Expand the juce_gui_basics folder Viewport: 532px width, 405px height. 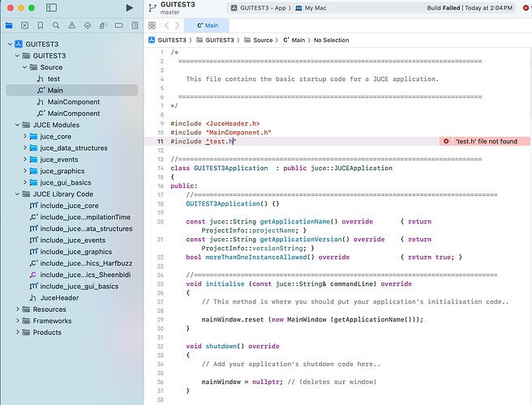pos(25,182)
